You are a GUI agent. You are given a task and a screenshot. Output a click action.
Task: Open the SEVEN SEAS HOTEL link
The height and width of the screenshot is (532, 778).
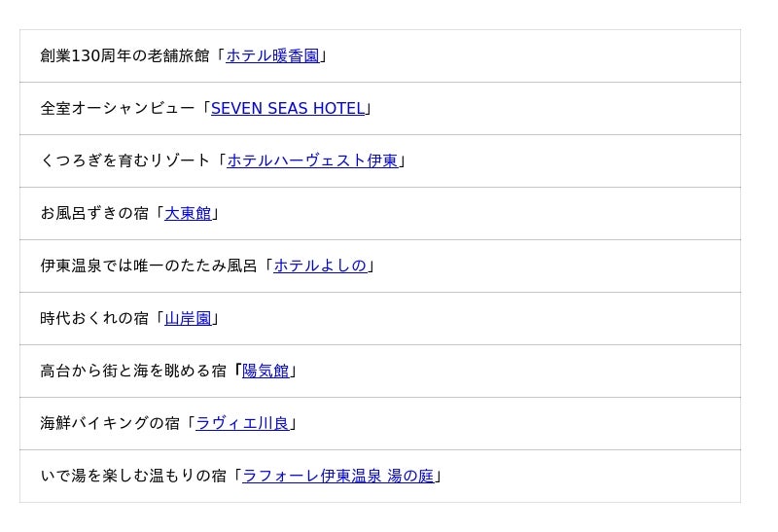click(288, 109)
